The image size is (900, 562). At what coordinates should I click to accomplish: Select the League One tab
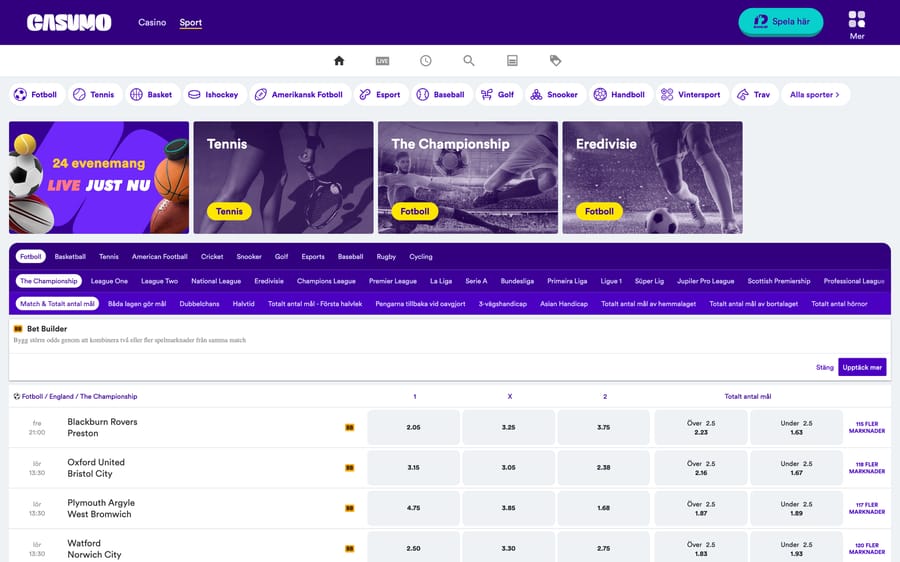click(x=109, y=281)
